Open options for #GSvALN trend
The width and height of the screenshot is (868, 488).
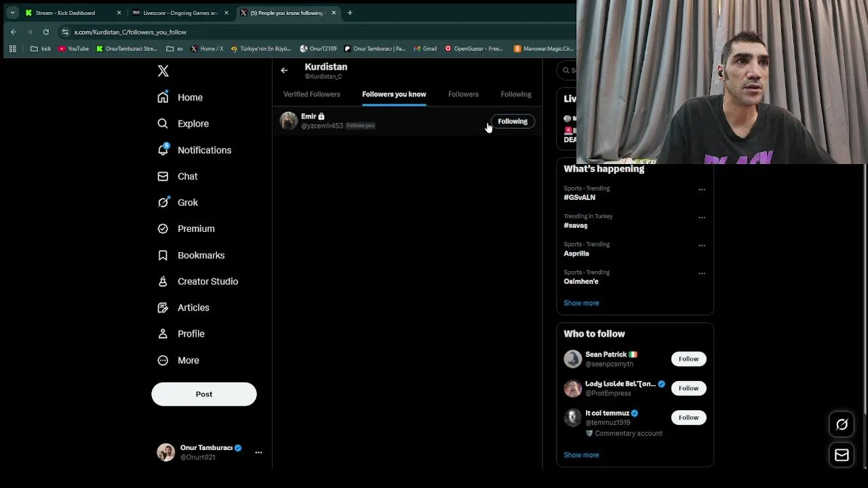point(702,190)
